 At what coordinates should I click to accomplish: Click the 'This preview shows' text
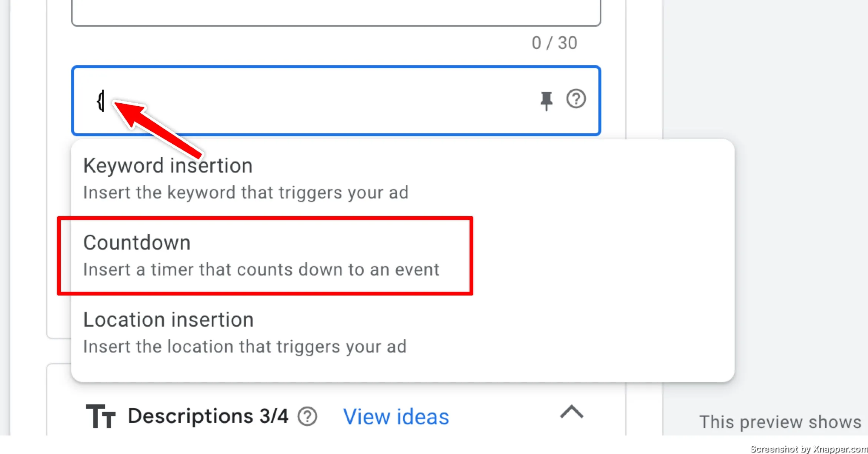coord(780,422)
